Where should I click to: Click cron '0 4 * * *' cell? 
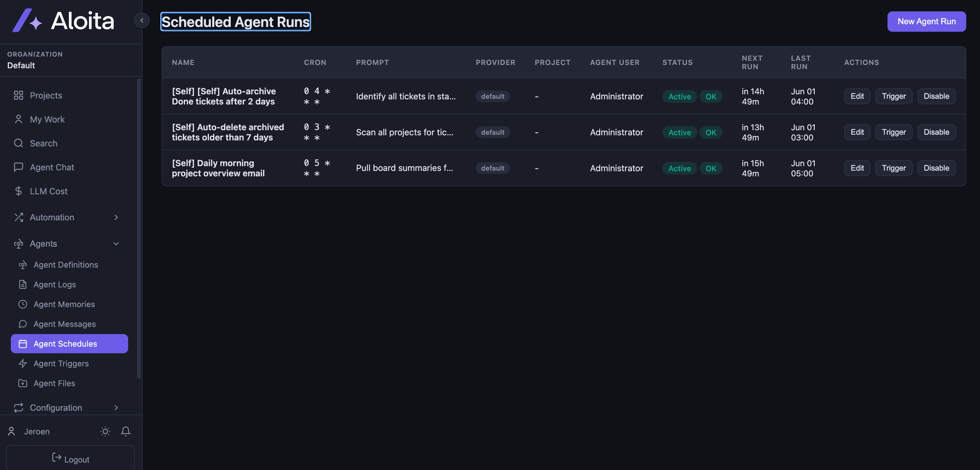coord(316,96)
